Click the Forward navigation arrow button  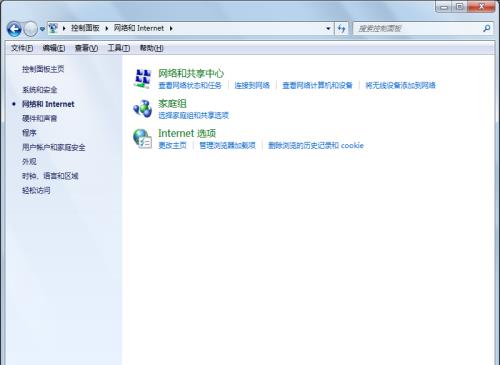click(30, 29)
